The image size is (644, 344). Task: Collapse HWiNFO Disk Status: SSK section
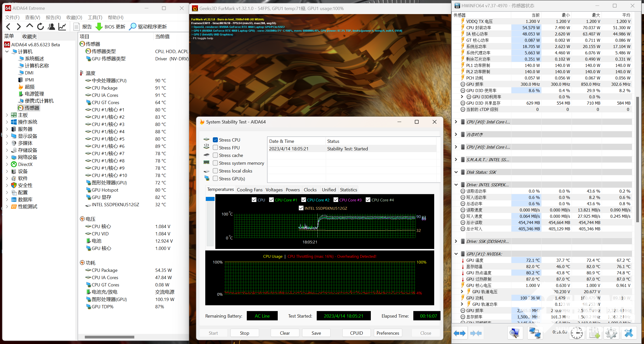pyautogui.click(x=456, y=172)
